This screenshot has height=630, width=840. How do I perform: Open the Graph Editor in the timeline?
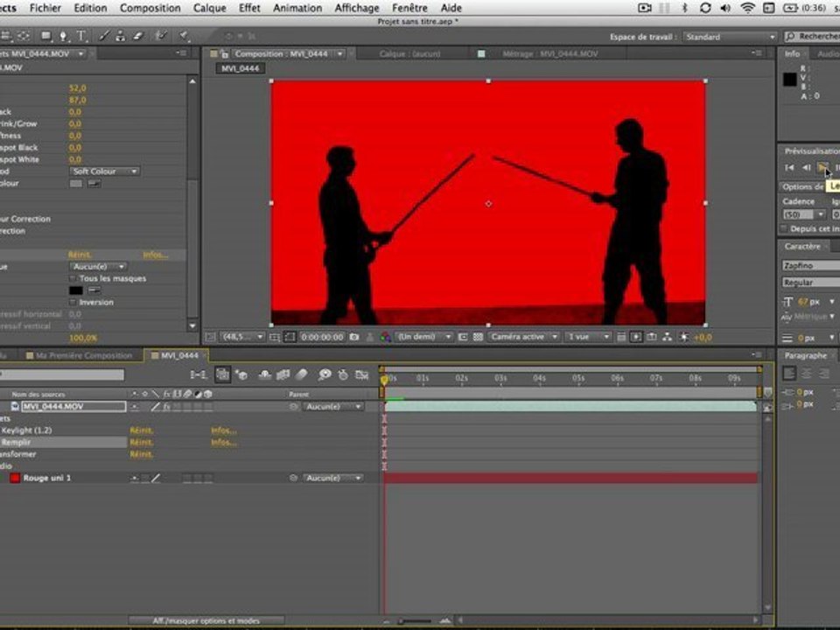pyautogui.click(x=362, y=375)
